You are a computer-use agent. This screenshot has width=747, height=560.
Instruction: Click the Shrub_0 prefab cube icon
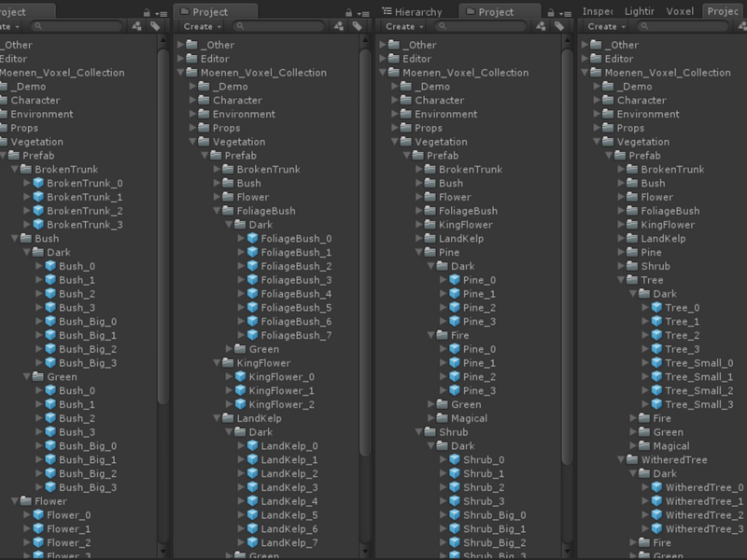click(x=455, y=459)
